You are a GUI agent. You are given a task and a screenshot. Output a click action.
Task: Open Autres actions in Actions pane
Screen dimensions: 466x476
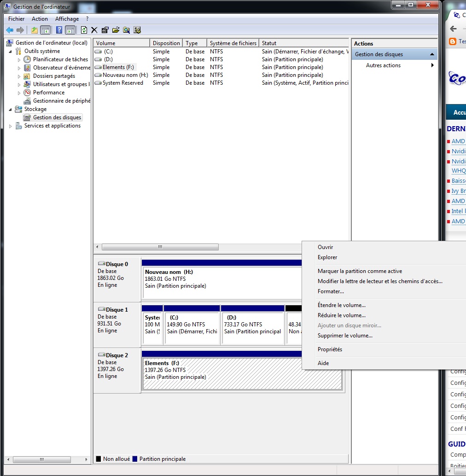pyautogui.click(x=383, y=65)
